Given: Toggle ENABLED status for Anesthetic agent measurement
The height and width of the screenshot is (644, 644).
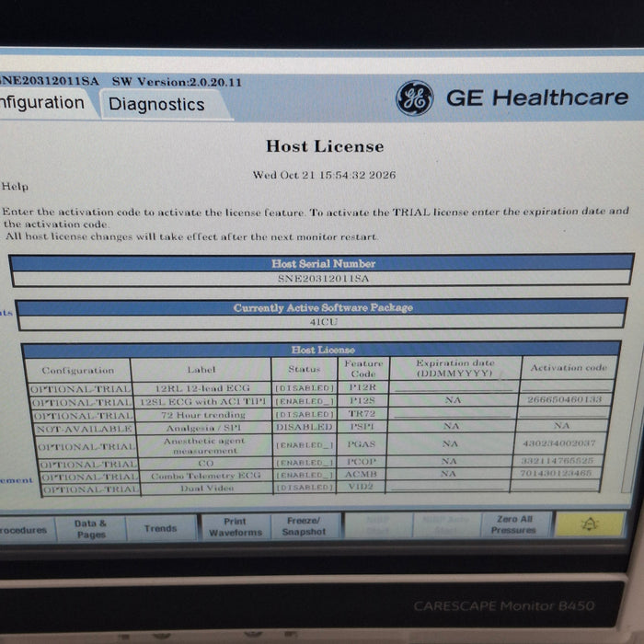Looking at the screenshot, I should point(305,445).
